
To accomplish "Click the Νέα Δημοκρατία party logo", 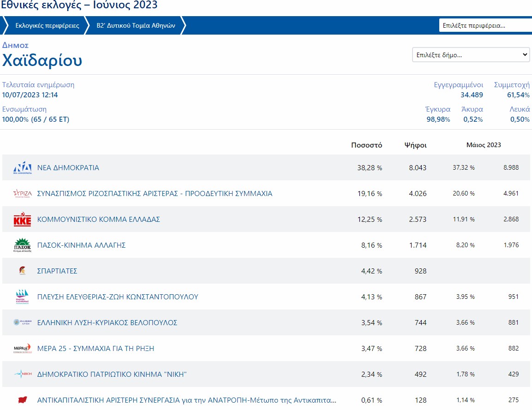I will (23, 167).
